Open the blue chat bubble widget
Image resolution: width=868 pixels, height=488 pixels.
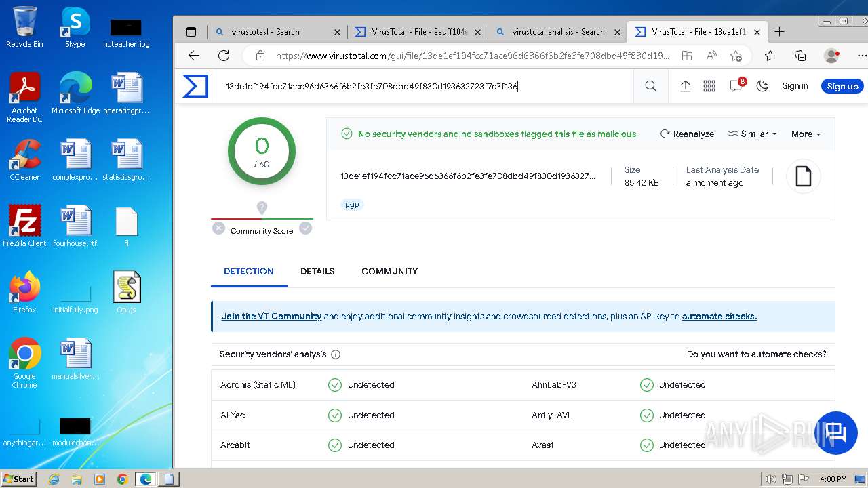(835, 432)
